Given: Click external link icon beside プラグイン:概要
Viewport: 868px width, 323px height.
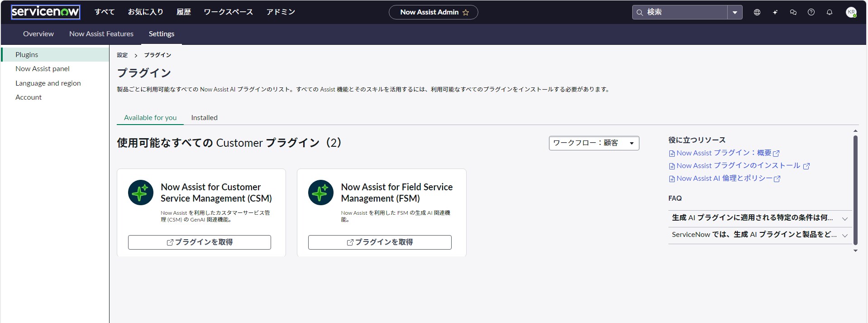Looking at the screenshot, I should [777, 154].
